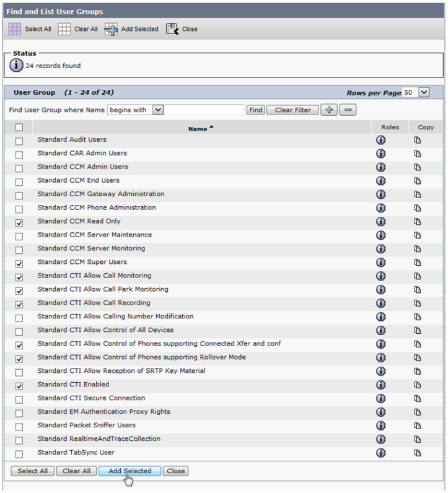The image size is (448, 493).
Task: Copy Standard CTI Allow Call Monitoring group
Action: pos(418,276)
